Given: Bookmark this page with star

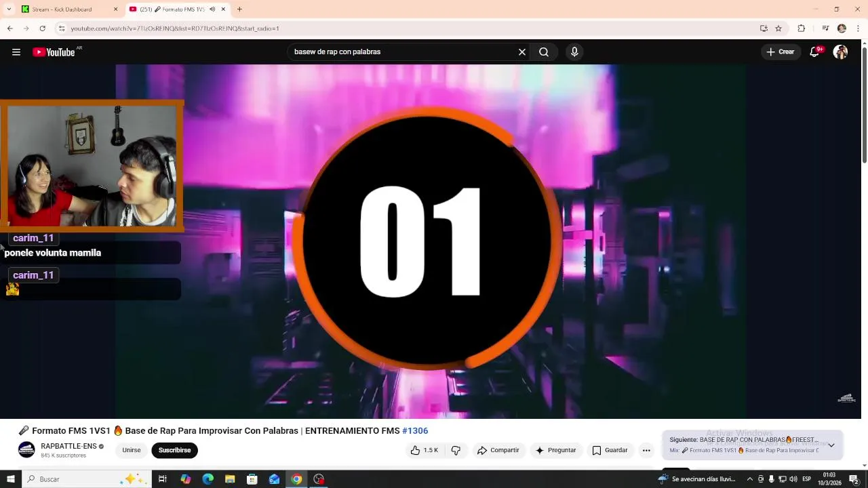Looking at the screenshot, I should (x=778, y=28).
